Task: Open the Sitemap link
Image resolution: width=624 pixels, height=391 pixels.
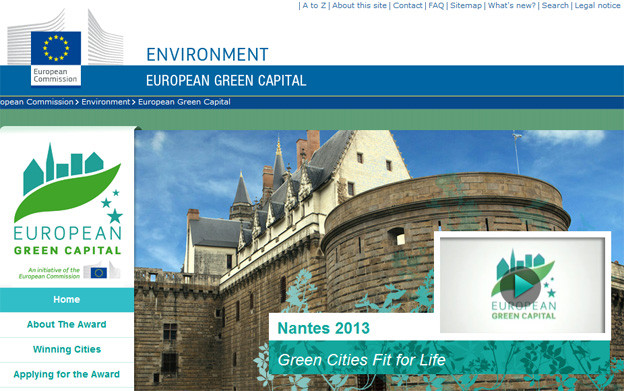Action: (x=466, y=6)
